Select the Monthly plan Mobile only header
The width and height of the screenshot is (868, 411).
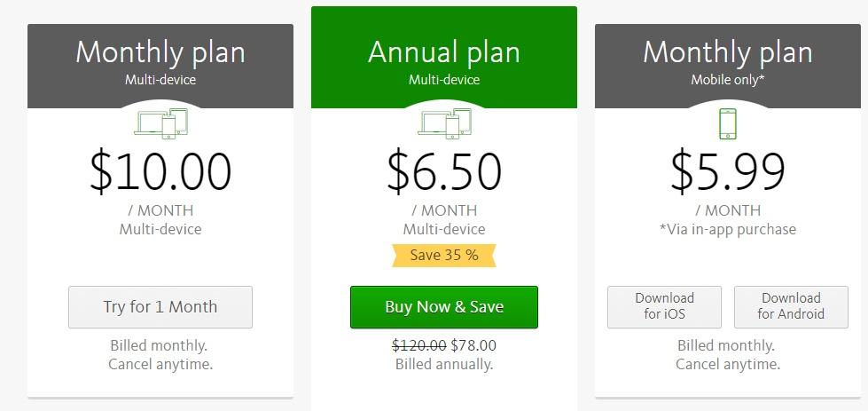coord(728,66)
